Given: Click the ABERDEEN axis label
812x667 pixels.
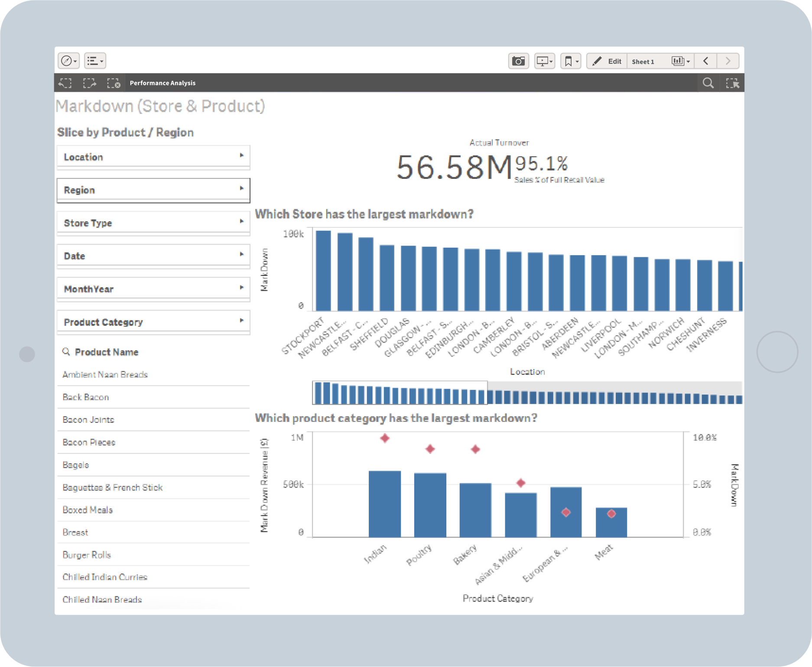Looking at the screenshot, I should (560, 333).
